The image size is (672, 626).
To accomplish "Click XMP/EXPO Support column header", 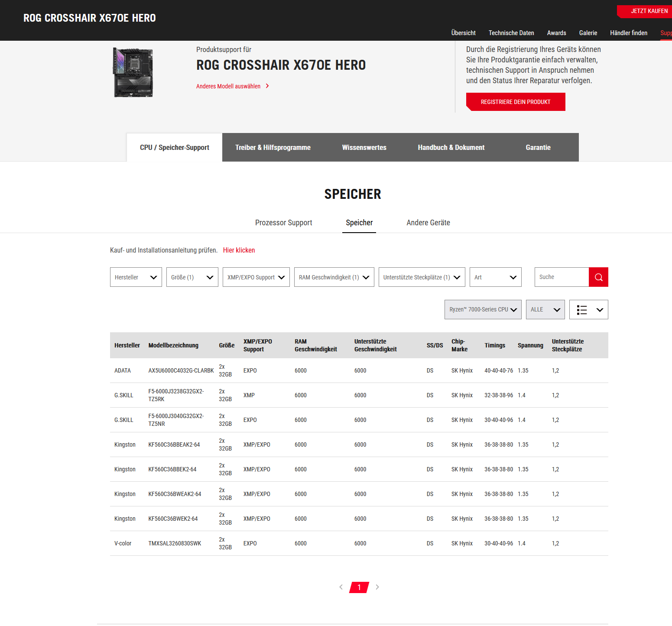I will click(258, 345).
